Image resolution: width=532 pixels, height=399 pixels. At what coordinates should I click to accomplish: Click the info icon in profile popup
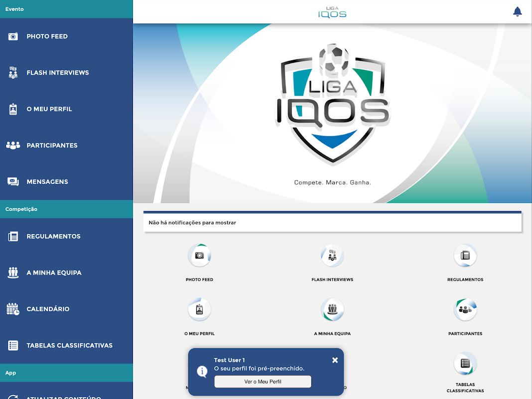(202, 371)
